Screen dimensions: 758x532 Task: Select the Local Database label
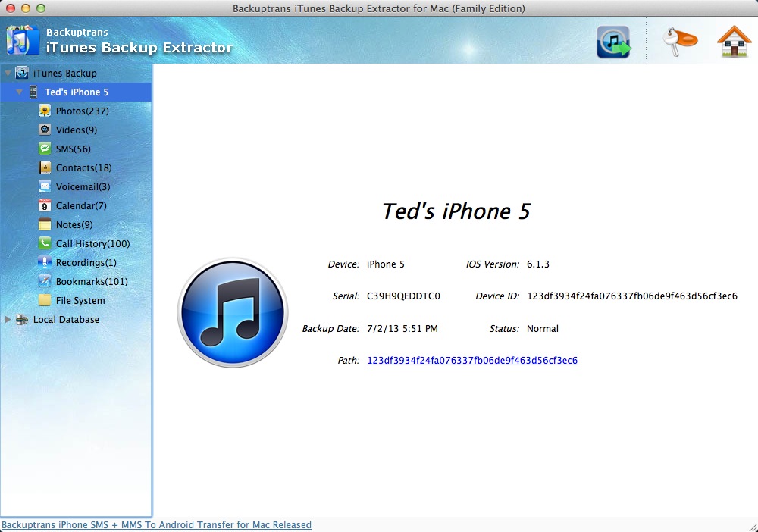tap(66, 319)
